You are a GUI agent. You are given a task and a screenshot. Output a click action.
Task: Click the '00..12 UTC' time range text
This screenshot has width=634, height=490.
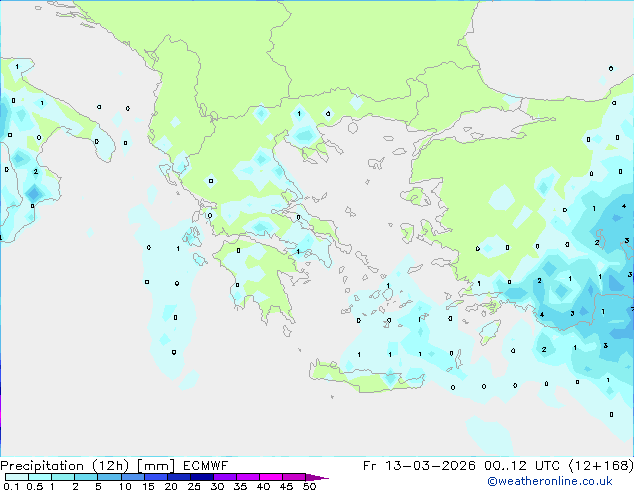click(522, 466)
